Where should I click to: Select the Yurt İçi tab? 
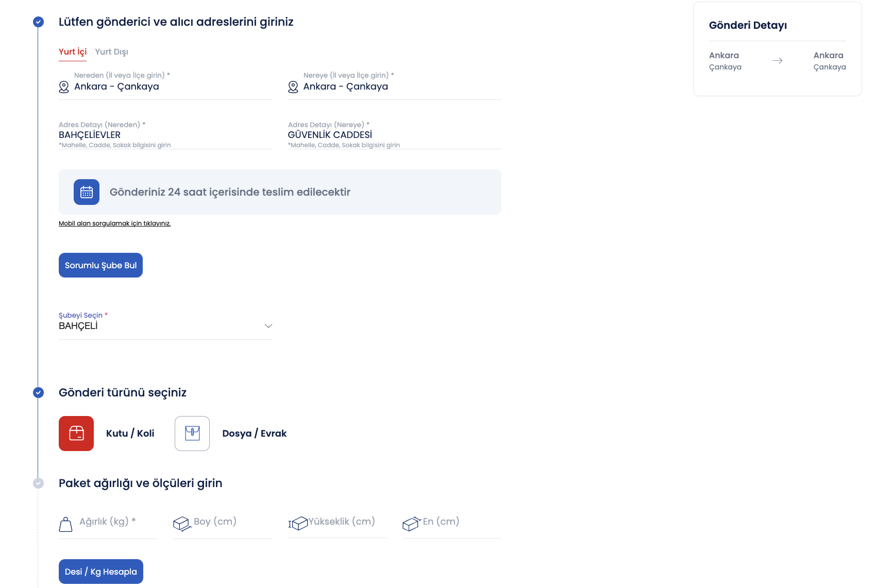pyautogui.click(x=73, y=51)
